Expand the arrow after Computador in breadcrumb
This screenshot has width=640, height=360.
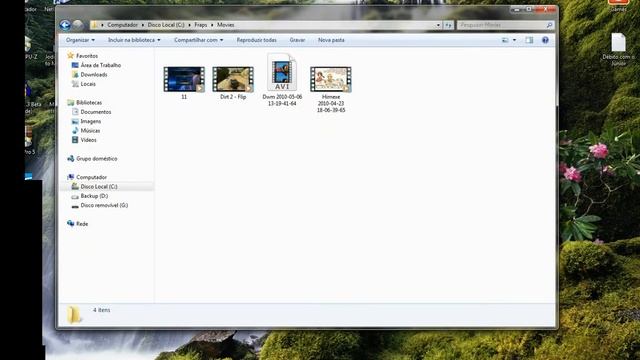pos(143,25)
